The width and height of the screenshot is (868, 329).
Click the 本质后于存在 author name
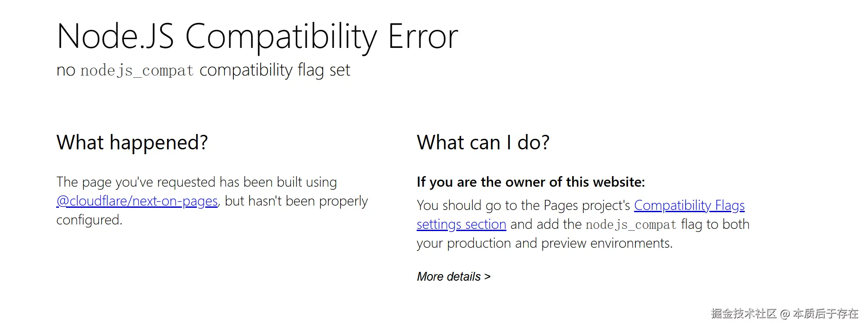coord(825,313)
